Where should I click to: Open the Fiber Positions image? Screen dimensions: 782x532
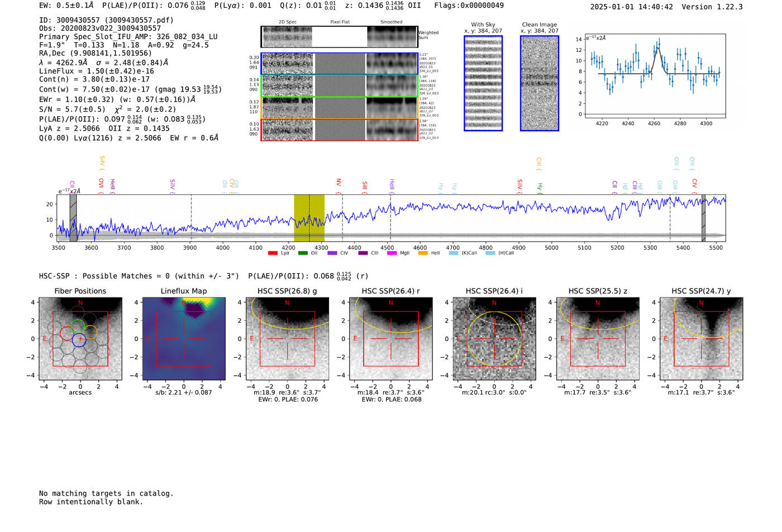(x=80, y=339)
